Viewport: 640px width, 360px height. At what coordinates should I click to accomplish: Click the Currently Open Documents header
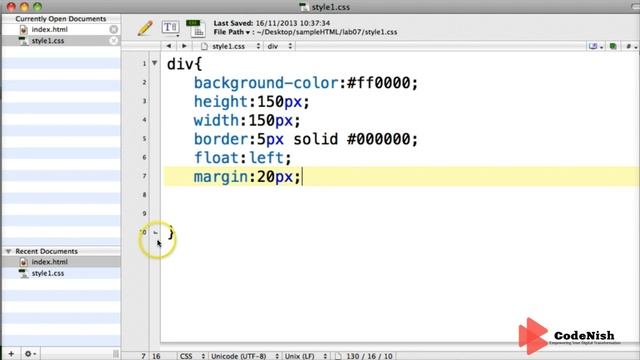(x=61, y=19)
